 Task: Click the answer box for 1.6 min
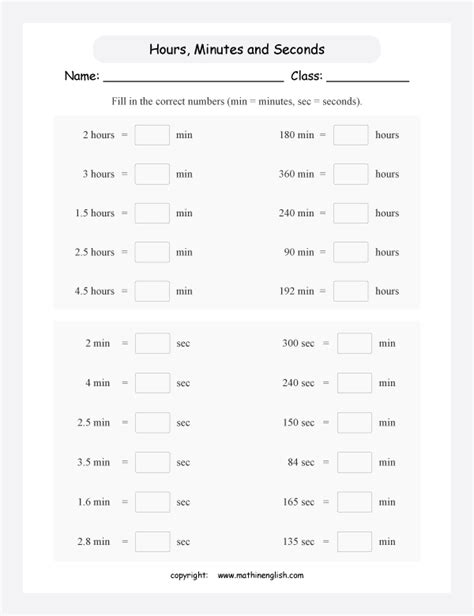click(152, 502)
